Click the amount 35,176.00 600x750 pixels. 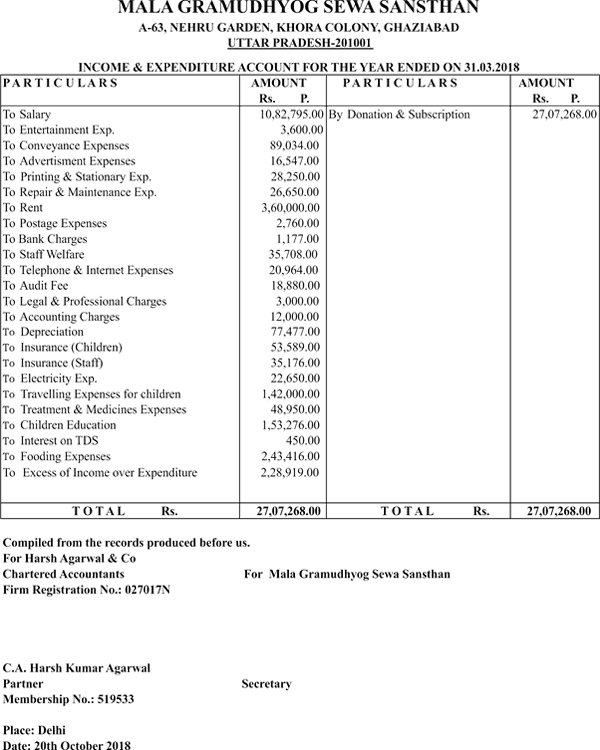[x=295, y=363]
